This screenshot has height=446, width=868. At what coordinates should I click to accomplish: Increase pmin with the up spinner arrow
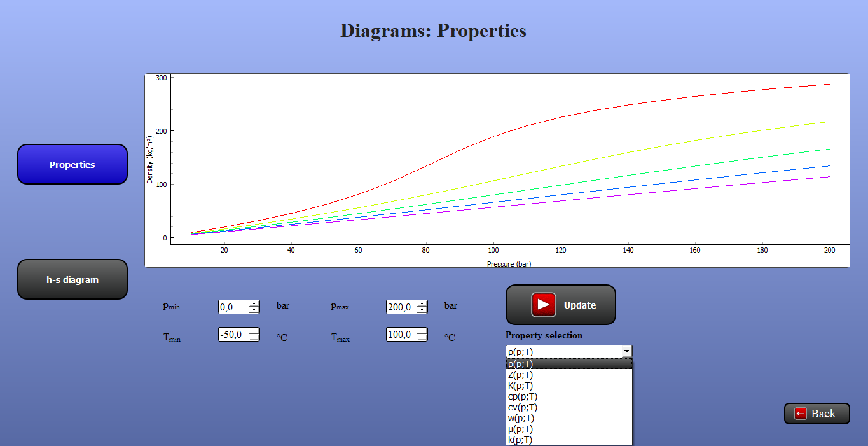click(x=254, y=303)
